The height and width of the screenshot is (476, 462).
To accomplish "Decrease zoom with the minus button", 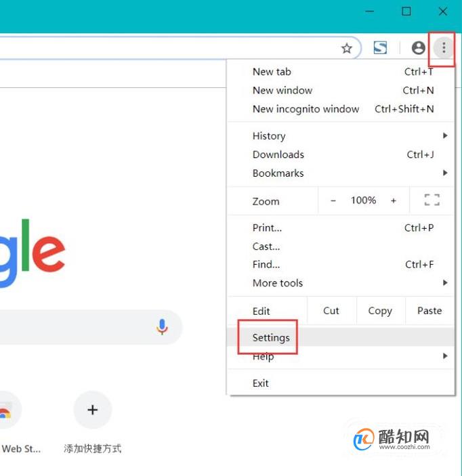I will 333,200.
